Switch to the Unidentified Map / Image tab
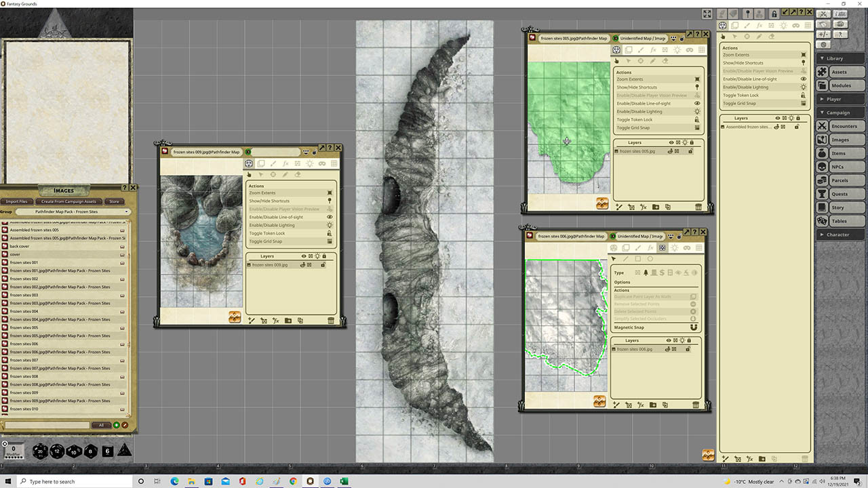The width and height of the screenshot is (868, 488). coord(644,38)
